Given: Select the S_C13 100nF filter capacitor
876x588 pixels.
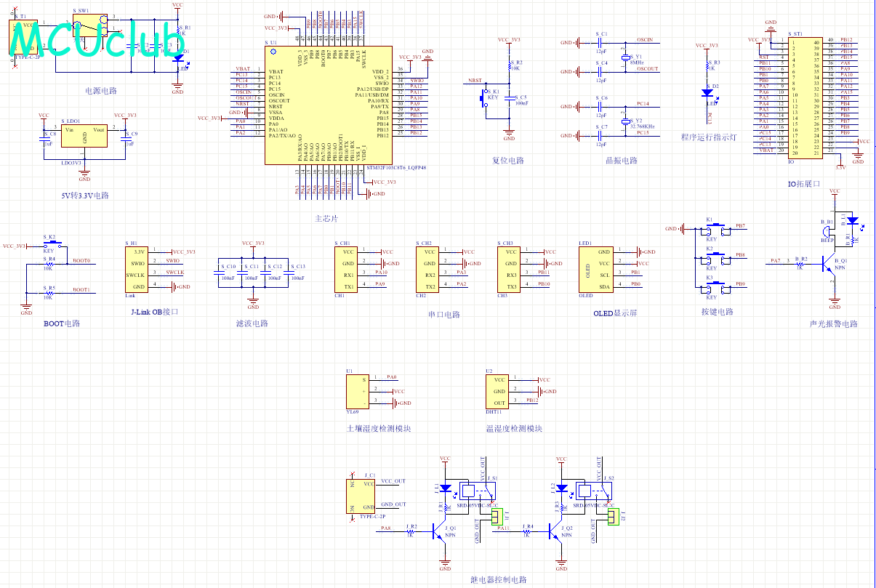Looking at the screenshot, I should [288, 274].
